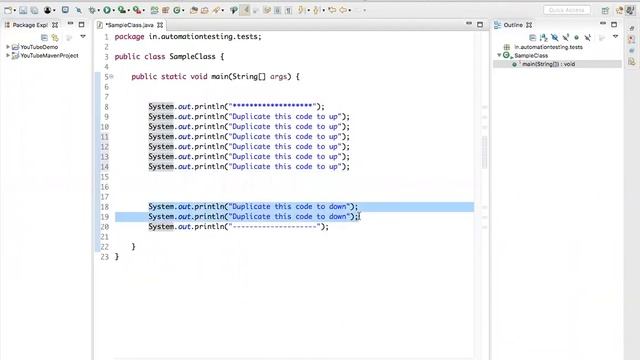Open Package Explorer view menu triangle
Image resolution: width=640 pixels, height=360 pixels.
click(83, 37)
